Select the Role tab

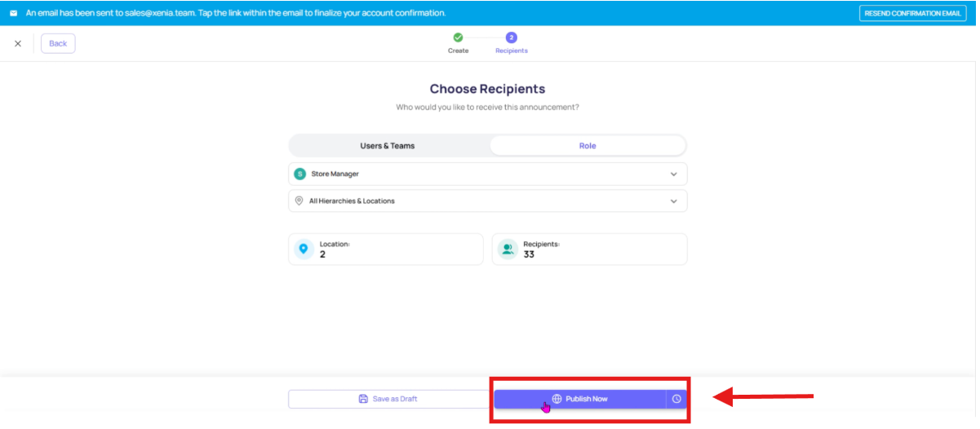[588, 146]
